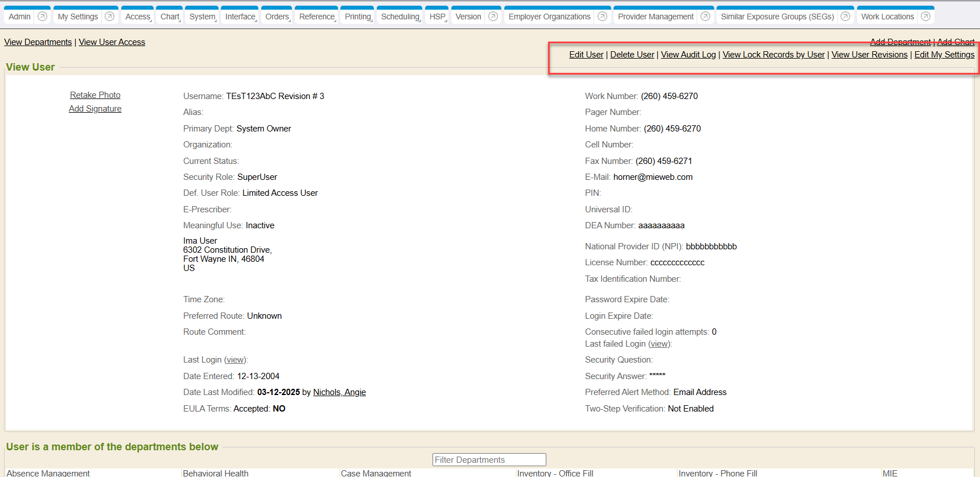Viewport: 980px width, 477px height.
Task: Click the Filter Departments input field
Action: 489,460
